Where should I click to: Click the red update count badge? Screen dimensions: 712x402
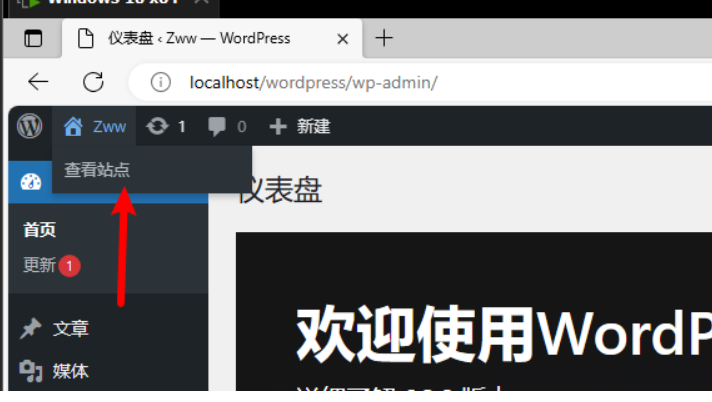pyautogui.click(x=69, y=266)
